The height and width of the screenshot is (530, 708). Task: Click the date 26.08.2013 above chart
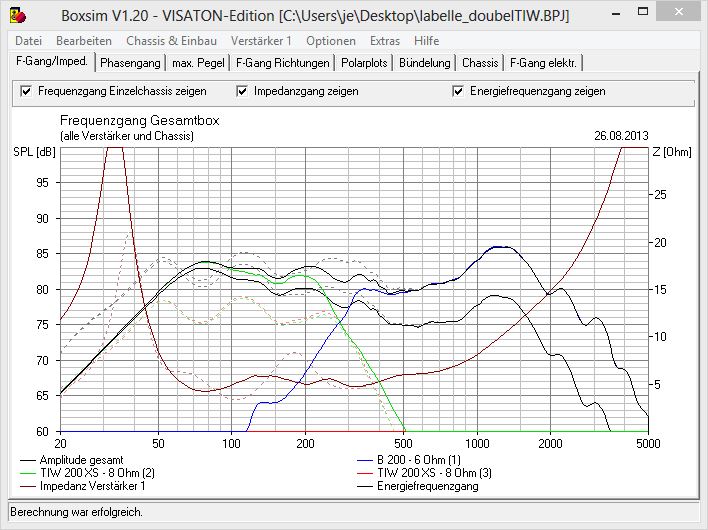621,135
